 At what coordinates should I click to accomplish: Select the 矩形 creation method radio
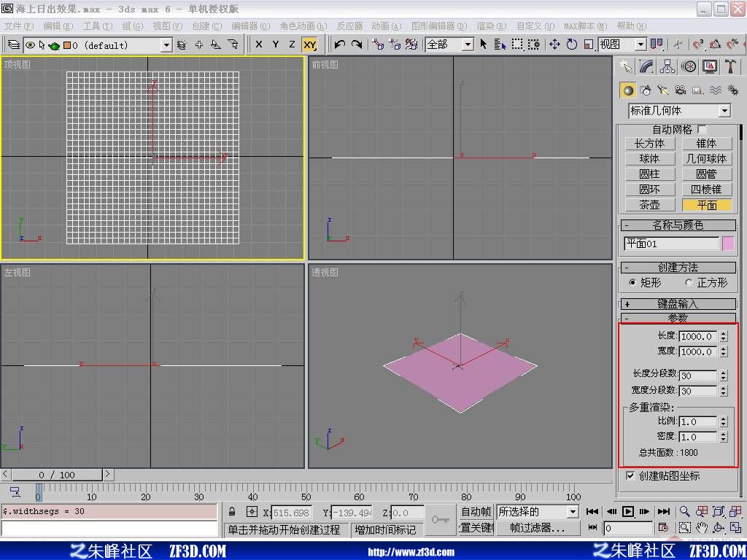[632, 282]
